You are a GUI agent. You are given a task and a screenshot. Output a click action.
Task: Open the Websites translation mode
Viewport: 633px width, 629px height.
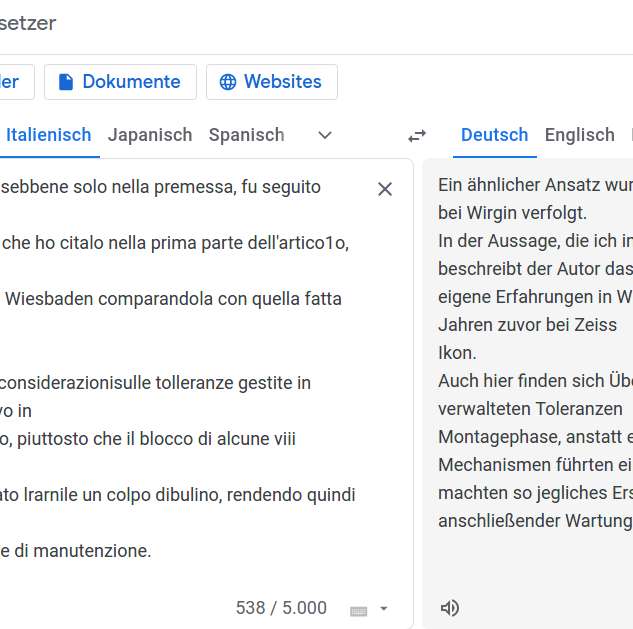click(x=271, y=82)
